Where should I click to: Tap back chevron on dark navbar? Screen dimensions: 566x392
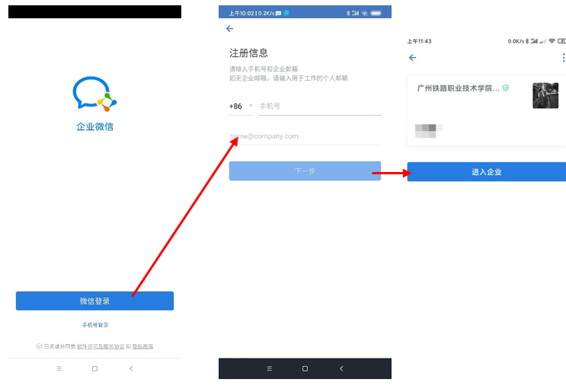(x=341, y=368)
